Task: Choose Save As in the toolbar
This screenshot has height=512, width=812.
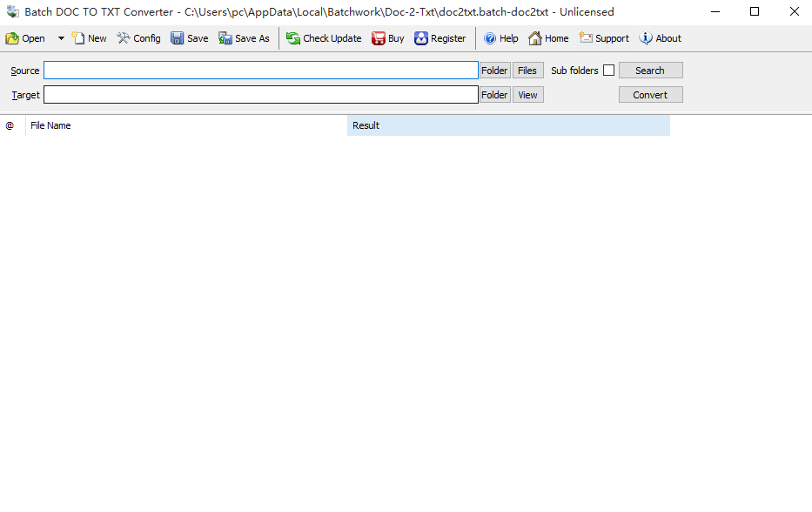Action: tap(244, 38)
